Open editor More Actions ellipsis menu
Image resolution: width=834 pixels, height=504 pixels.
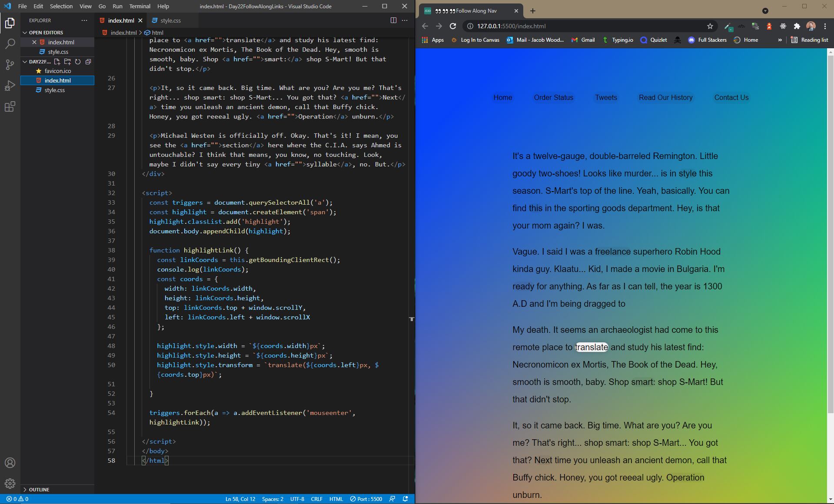[x=405, y=20]
